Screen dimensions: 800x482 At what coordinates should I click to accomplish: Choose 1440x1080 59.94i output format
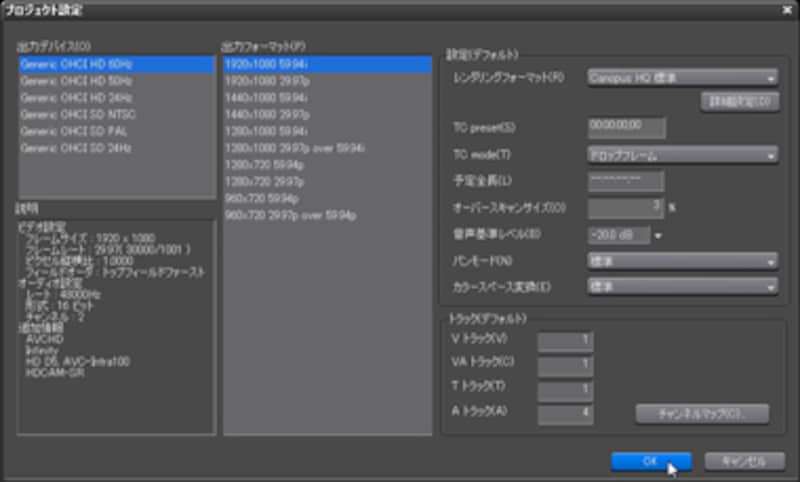pos(328,98)
